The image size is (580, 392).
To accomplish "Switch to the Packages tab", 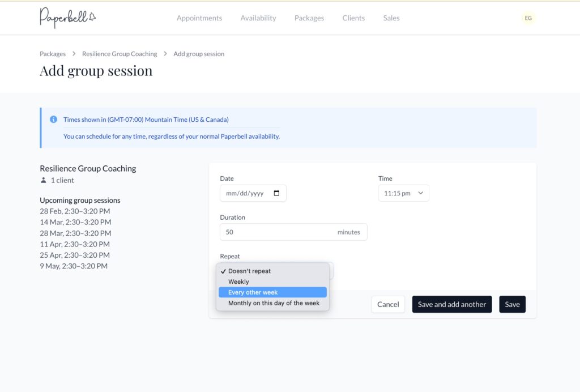I will [309, 18].
